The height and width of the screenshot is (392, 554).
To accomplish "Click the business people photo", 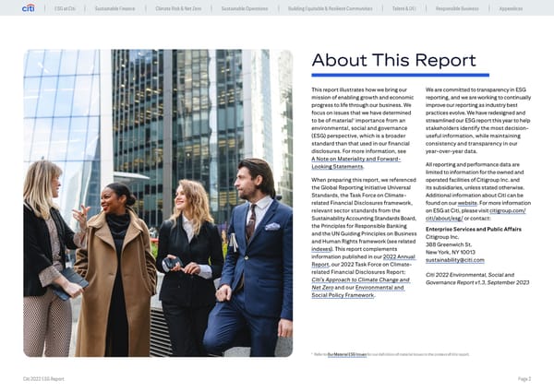I will pos(158,203).
